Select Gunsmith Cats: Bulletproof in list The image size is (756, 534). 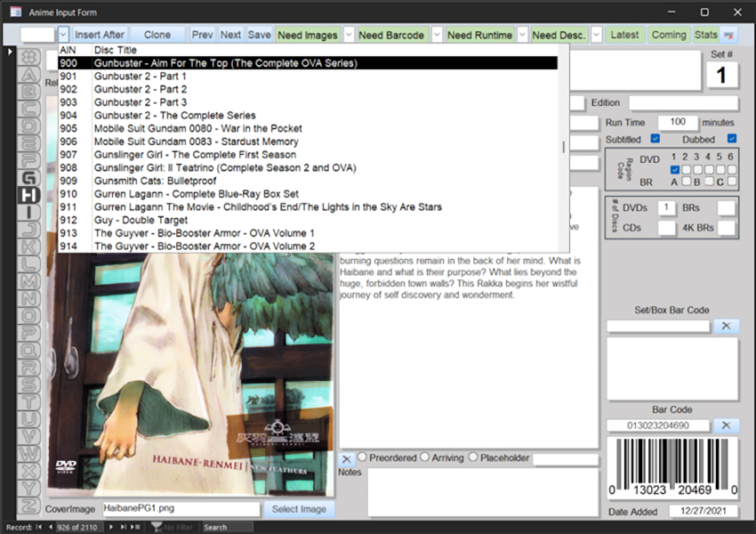308,181
